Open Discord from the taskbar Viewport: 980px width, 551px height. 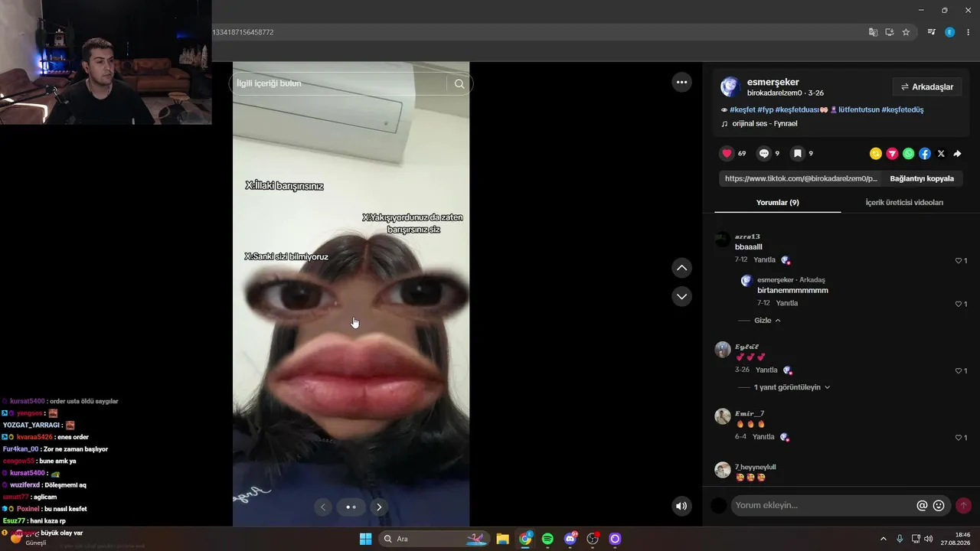570,539
